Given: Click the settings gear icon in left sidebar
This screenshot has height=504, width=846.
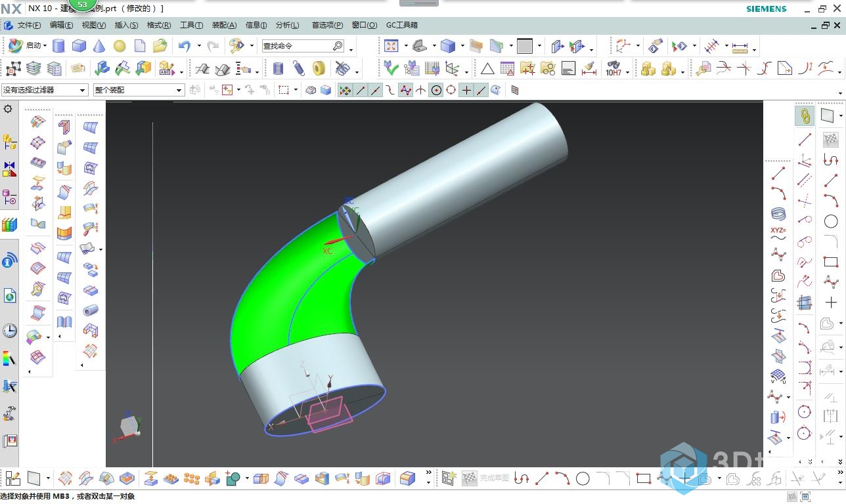Looking at the screenshot, I should (x=9, y=109).
